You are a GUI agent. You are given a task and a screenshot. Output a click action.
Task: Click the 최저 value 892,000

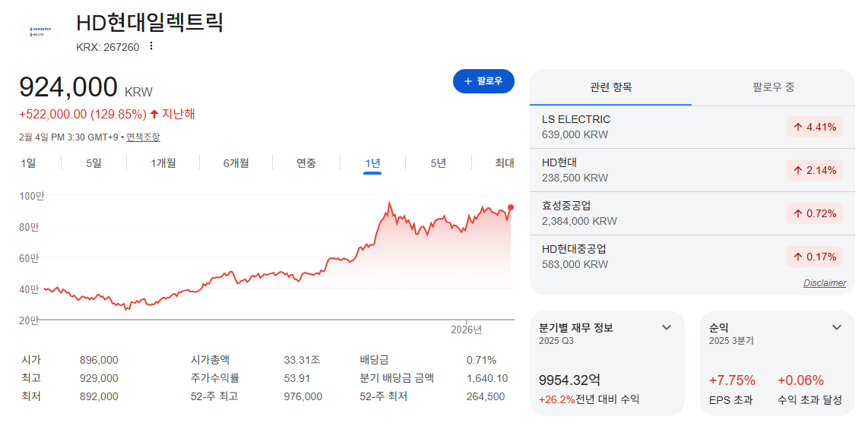pyautogui.click(x=99, y=397)
